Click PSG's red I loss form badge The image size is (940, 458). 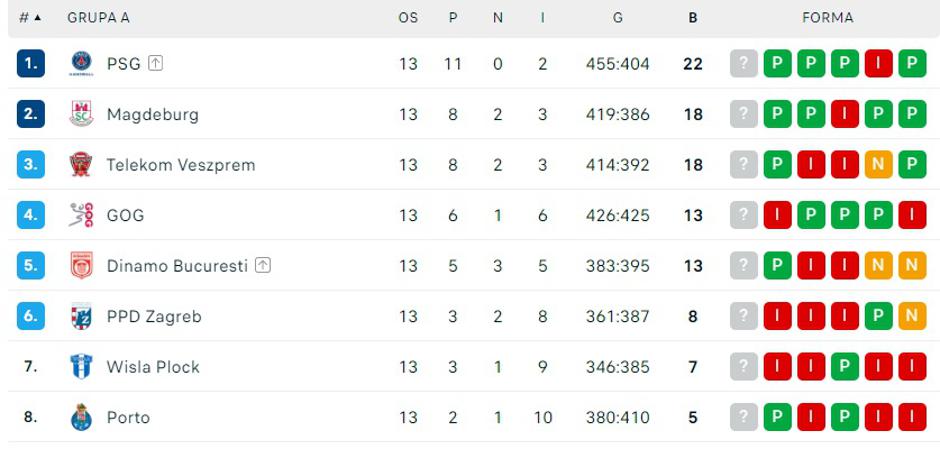tap(878, 64)
